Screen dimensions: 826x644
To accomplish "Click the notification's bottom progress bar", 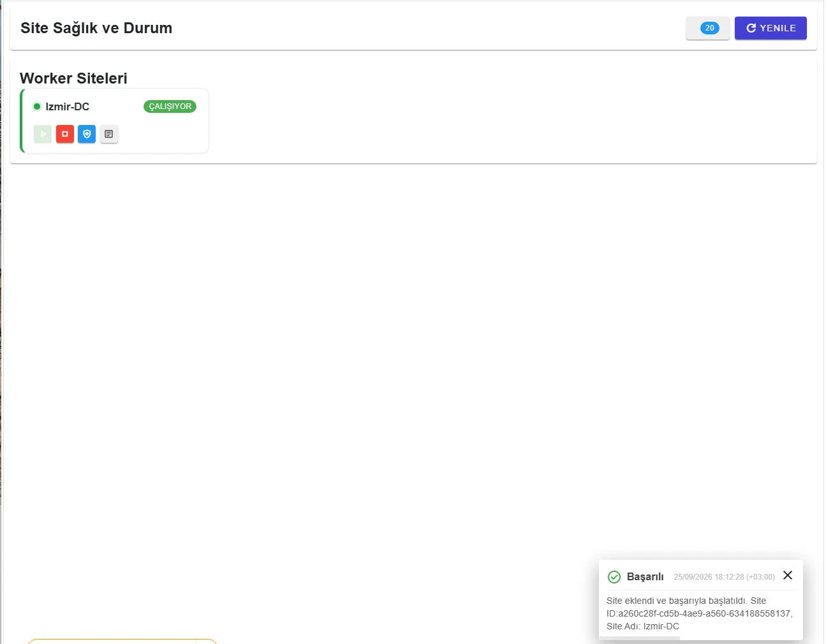I will click(x=640, y=638).
